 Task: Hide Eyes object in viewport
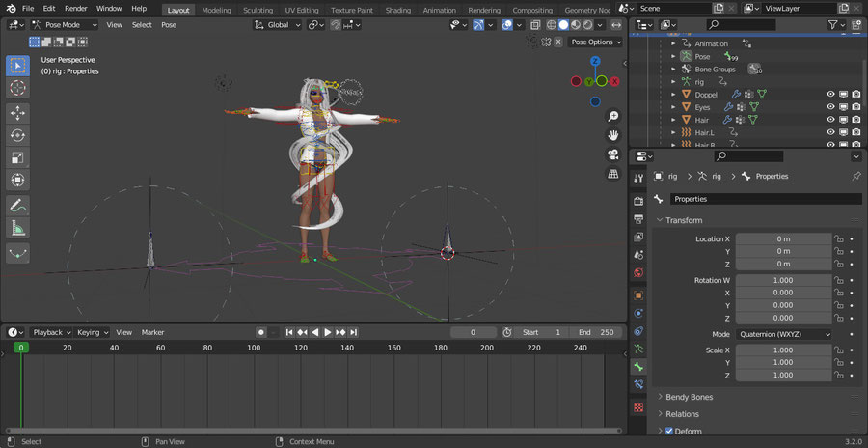[830, 107]
